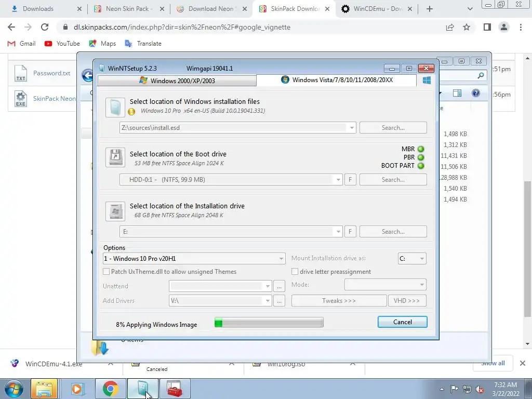532x399 pixels.
Task: Click WinCDEmu-4.1.exe in downloads bar
Action: click(x=54, y=364)
